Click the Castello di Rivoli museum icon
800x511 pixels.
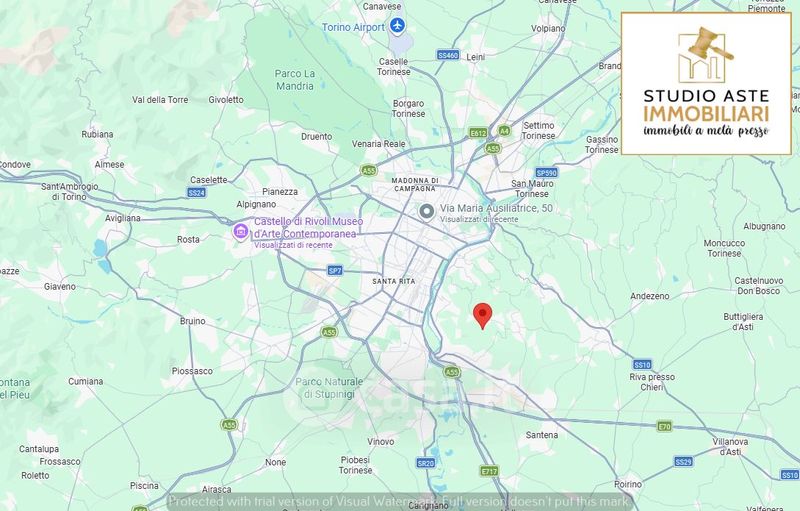coord(241,232)
